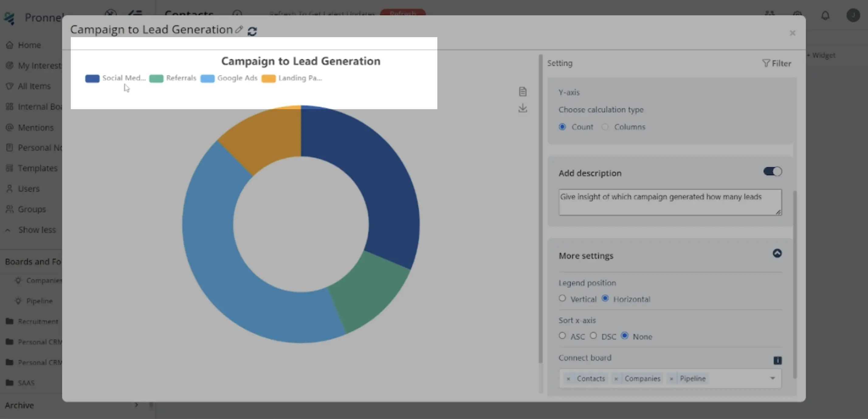Click the Mentions @ icon

(x=9, y=127)
